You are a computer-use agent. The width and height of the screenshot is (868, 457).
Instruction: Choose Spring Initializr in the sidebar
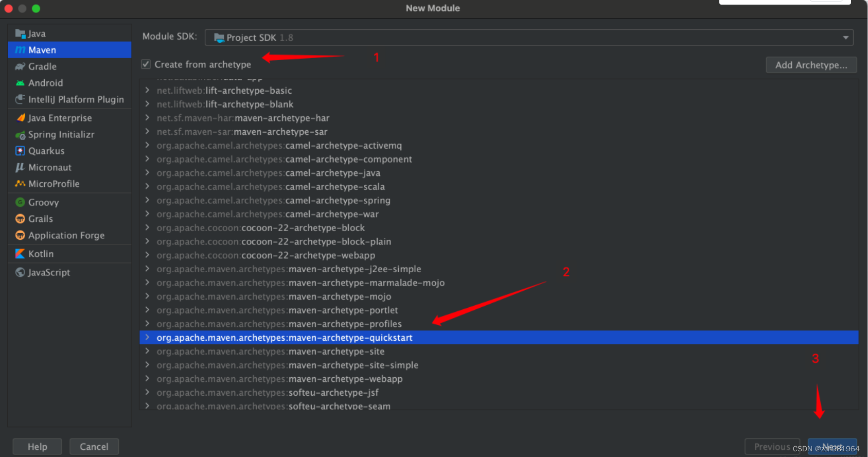[69, 134]
